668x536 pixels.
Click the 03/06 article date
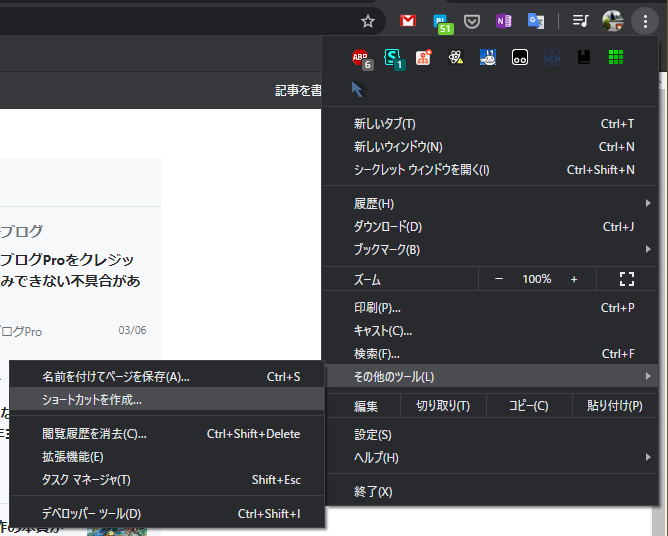(132, 330)
